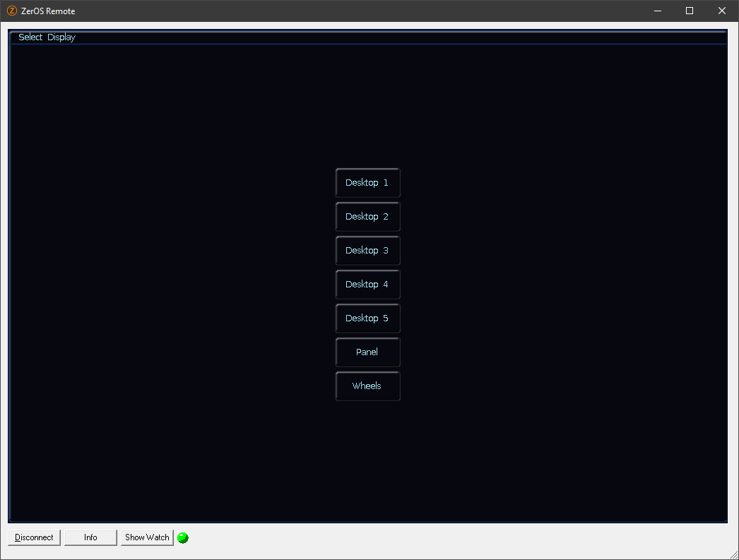739x560 pixels.
Task: Open the Wheels display
Action: [x=367, y=386]
